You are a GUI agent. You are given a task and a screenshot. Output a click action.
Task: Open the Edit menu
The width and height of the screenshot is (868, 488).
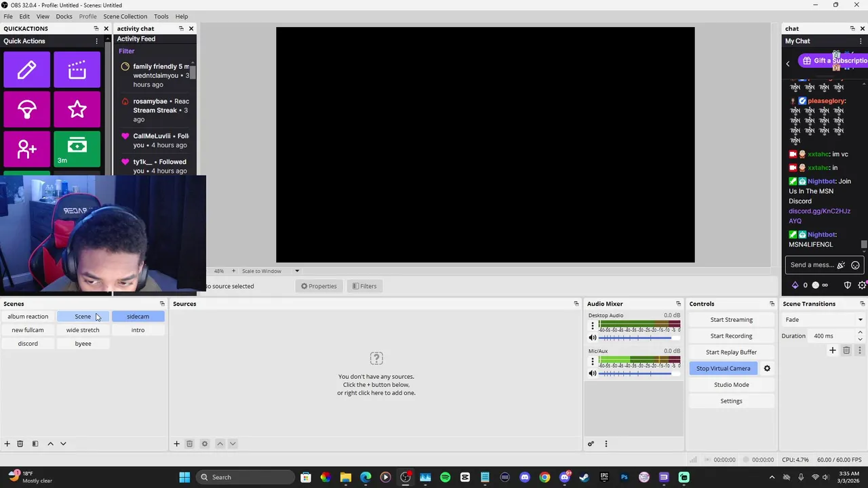24,16
